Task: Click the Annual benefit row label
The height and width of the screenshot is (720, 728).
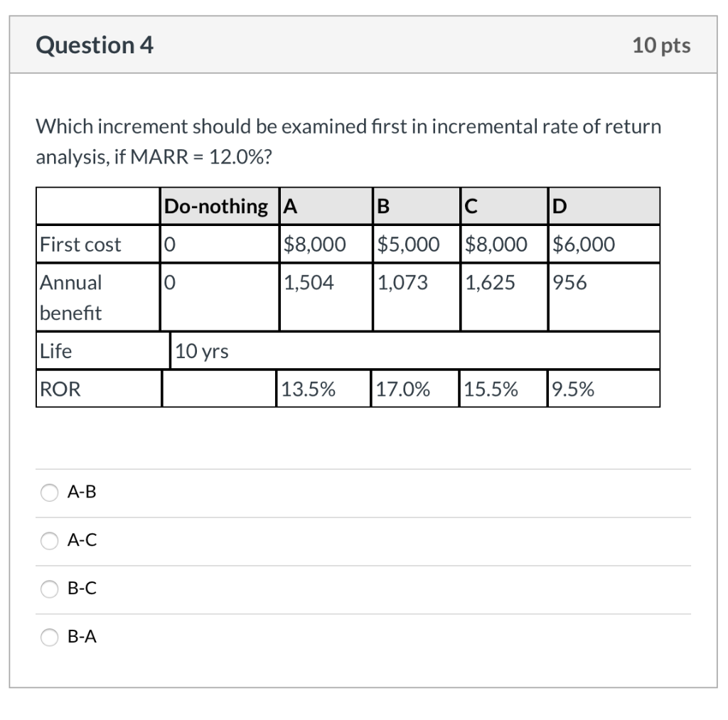Action: click(x=71, y=297)
